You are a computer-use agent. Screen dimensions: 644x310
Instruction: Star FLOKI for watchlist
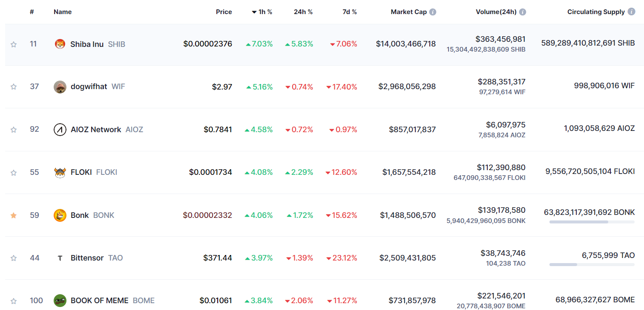click(14, 173)
